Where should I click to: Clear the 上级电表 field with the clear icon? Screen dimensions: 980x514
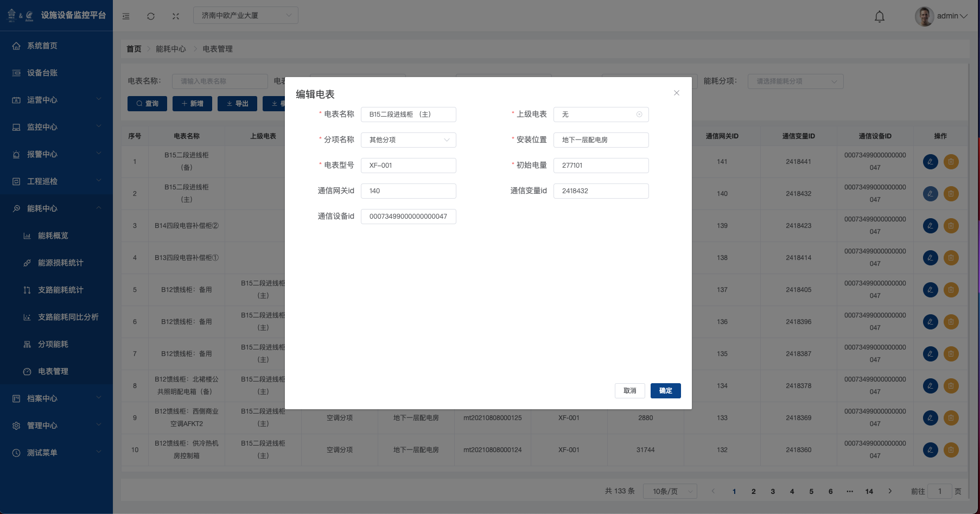tap(639, 115)
